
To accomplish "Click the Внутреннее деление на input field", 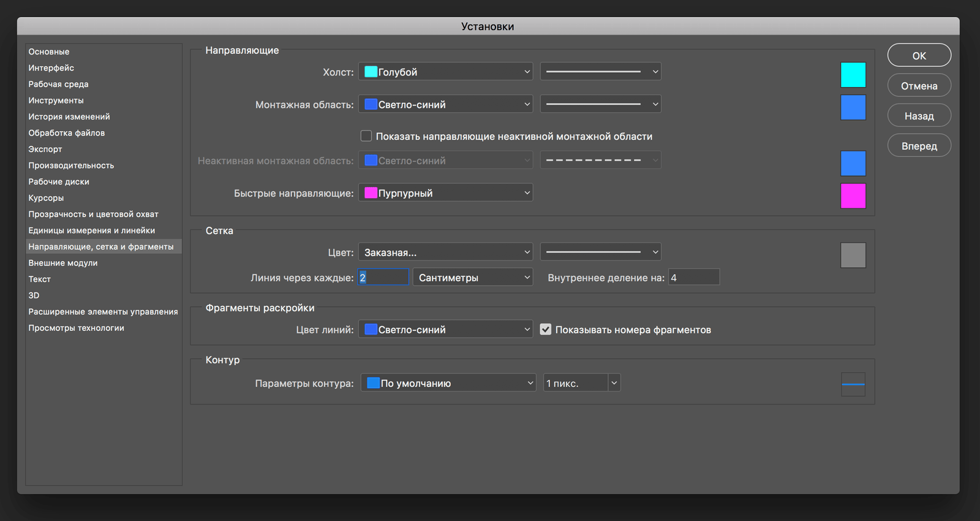I will pos(693,278).
